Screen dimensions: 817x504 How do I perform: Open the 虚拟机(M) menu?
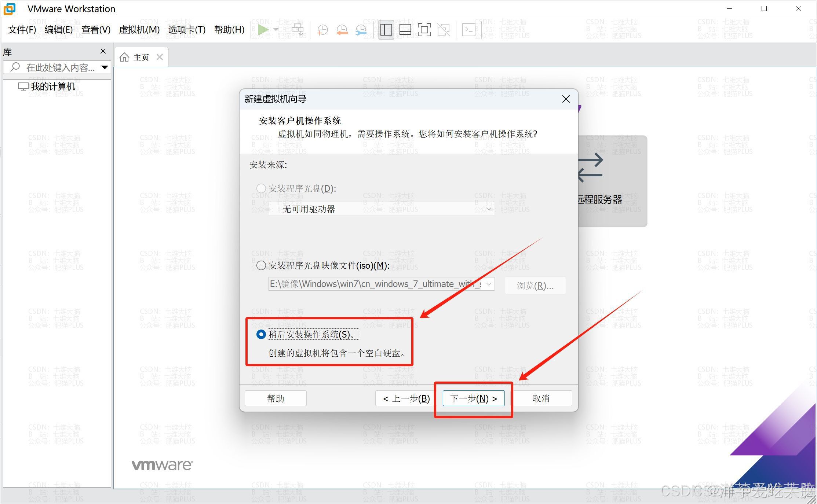tap(139, 30)
